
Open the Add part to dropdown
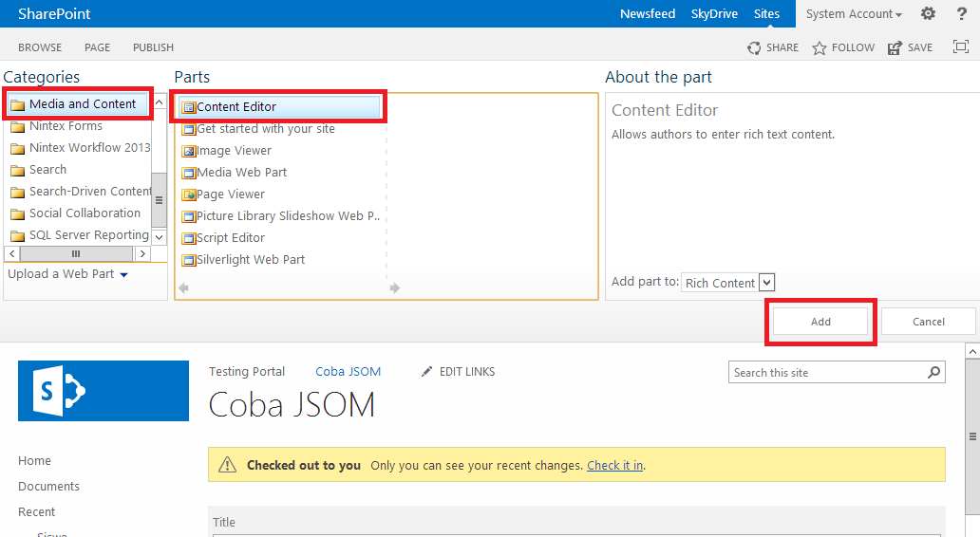pos(767,283)
